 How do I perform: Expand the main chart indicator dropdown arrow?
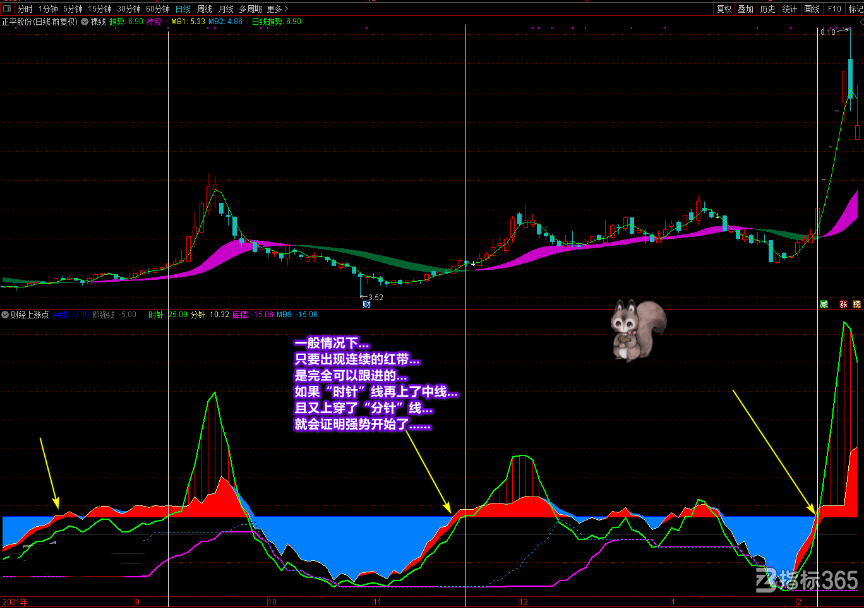[85, 22]
